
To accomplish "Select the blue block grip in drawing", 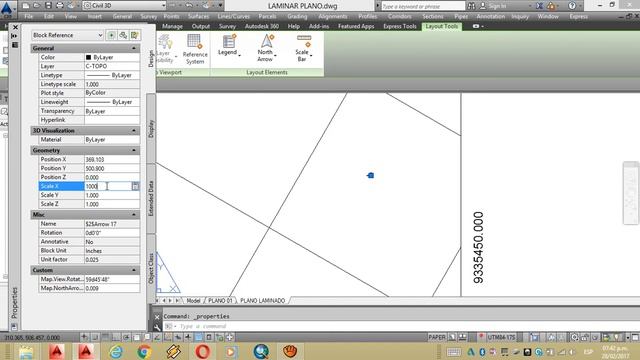I will 371,176.
